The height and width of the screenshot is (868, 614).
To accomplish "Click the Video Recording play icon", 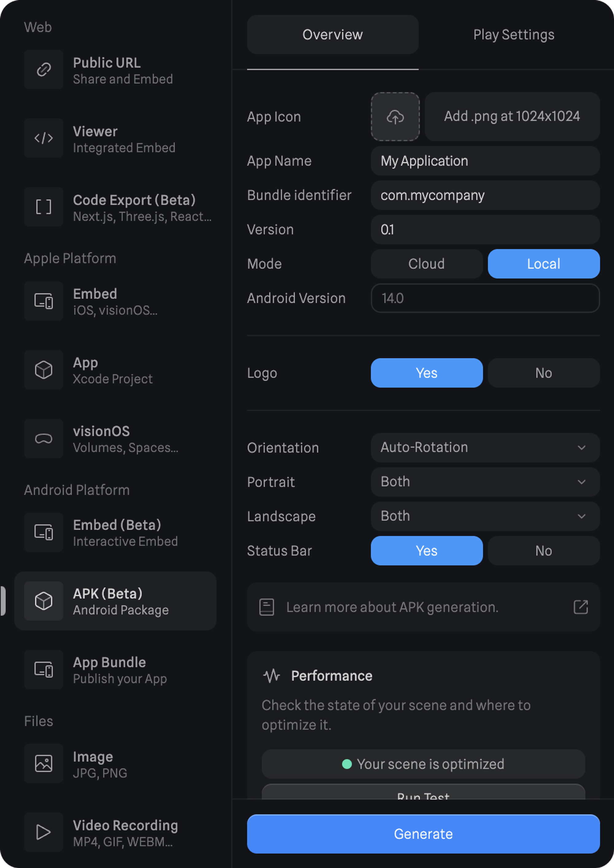I will 44,832.
